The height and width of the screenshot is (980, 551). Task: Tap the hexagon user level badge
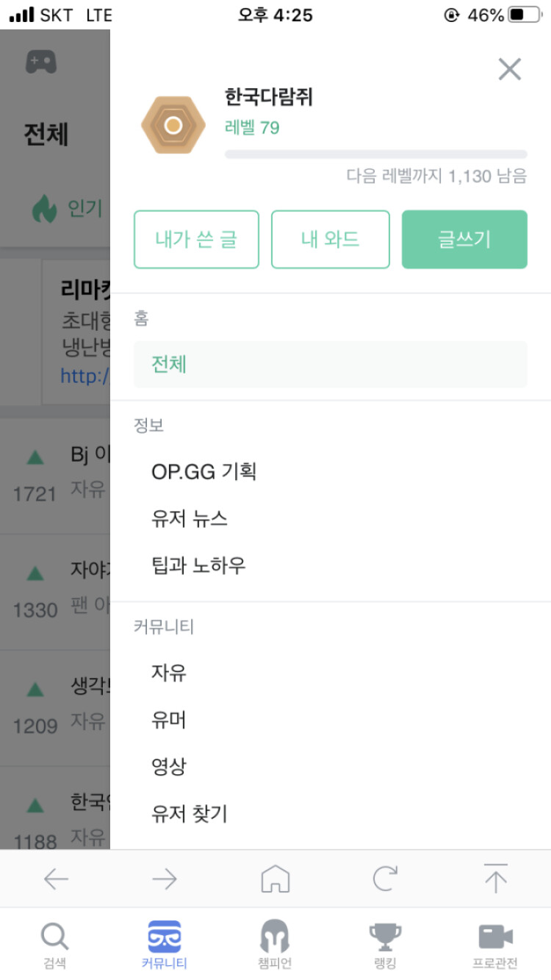(173, 125)
